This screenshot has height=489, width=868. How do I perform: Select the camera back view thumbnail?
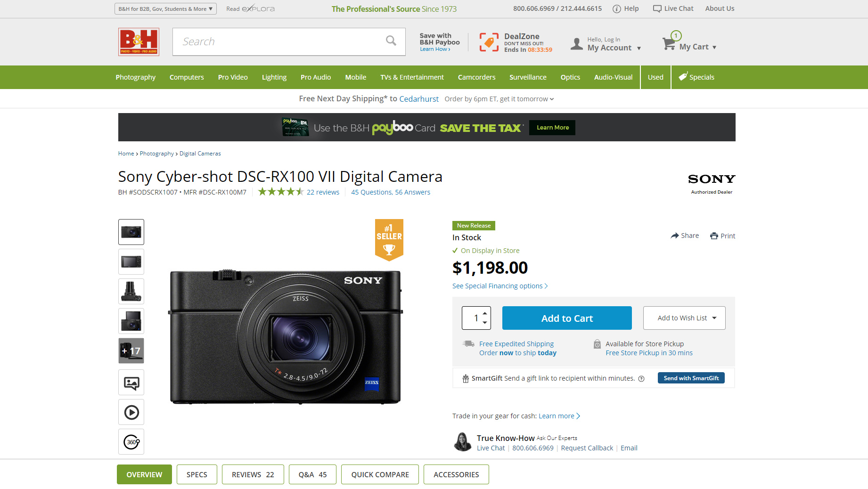[x=131, y=261]
